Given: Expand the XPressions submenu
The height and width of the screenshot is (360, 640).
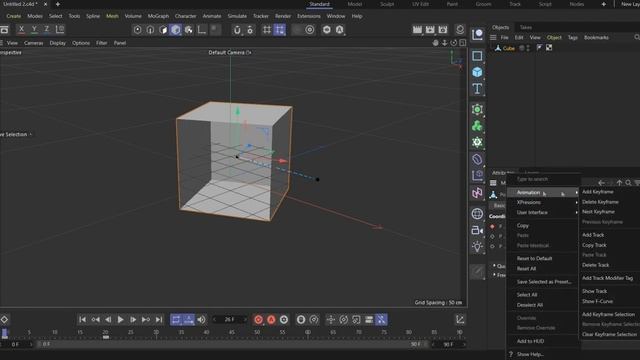Looking at the screenshot, I should pos(543,202).
